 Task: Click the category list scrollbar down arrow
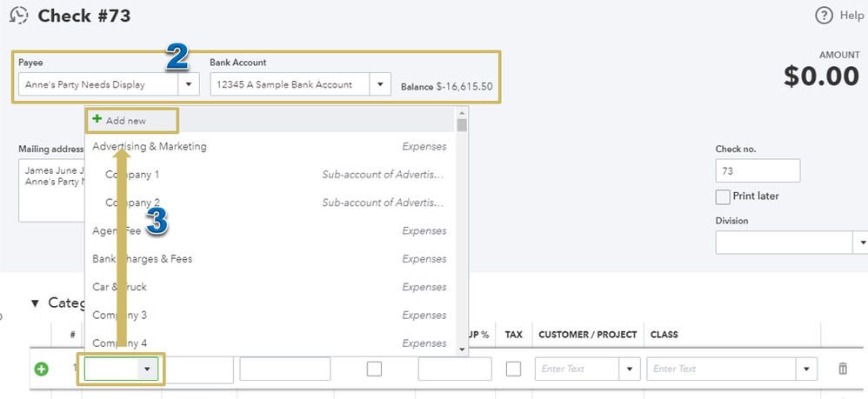(462, 348)
